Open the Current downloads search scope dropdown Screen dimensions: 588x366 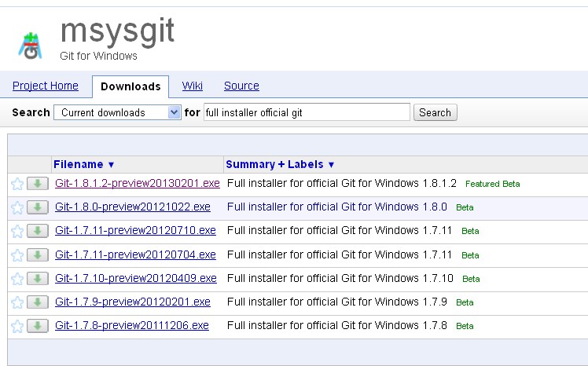117,112
